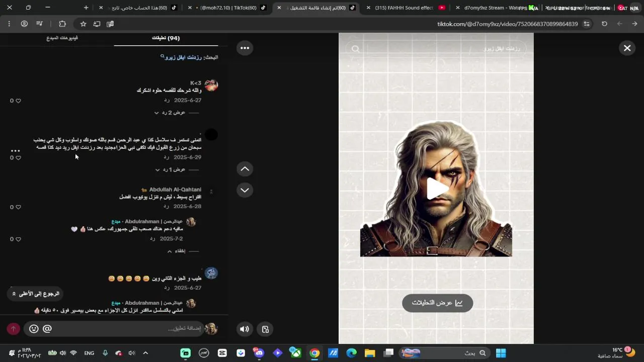Reply to Abdullah Al-Qahtani's comment

coord(167,207)
